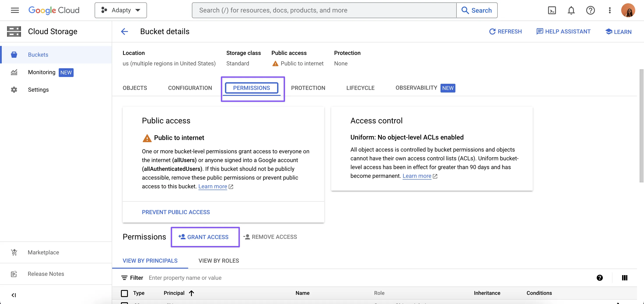
Task: Open the three-dot settings menu
Action: (609, 10)
